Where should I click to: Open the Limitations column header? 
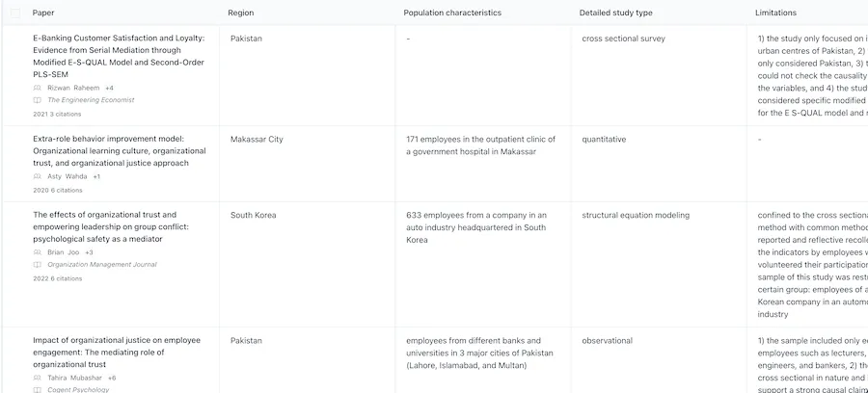coord(775,13)
